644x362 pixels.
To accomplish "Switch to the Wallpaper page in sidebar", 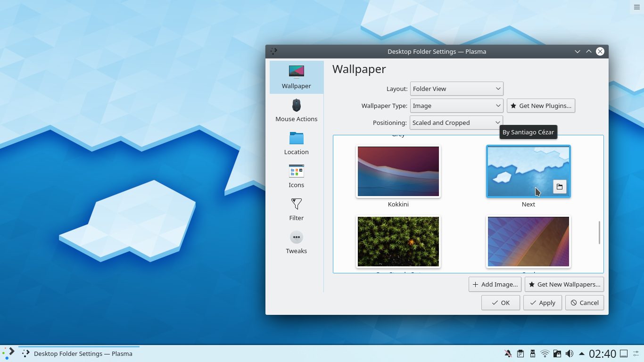I will [296, 77].
